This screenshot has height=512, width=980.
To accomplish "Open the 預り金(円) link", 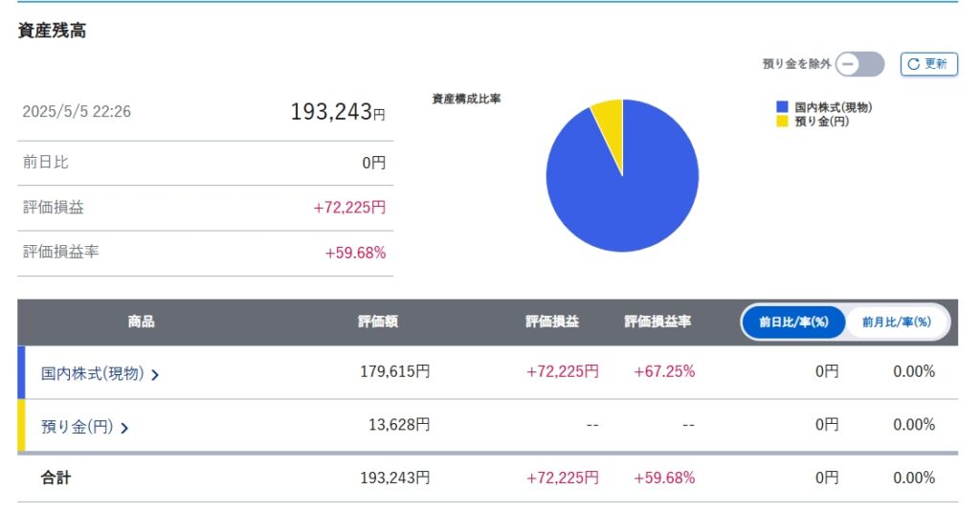I will [77, 426].
